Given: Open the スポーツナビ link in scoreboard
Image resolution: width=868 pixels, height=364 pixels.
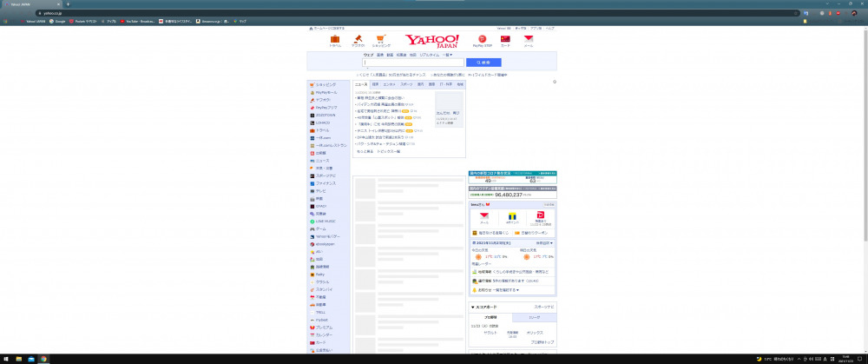Looking at the screenshot, I should (544, 307).
